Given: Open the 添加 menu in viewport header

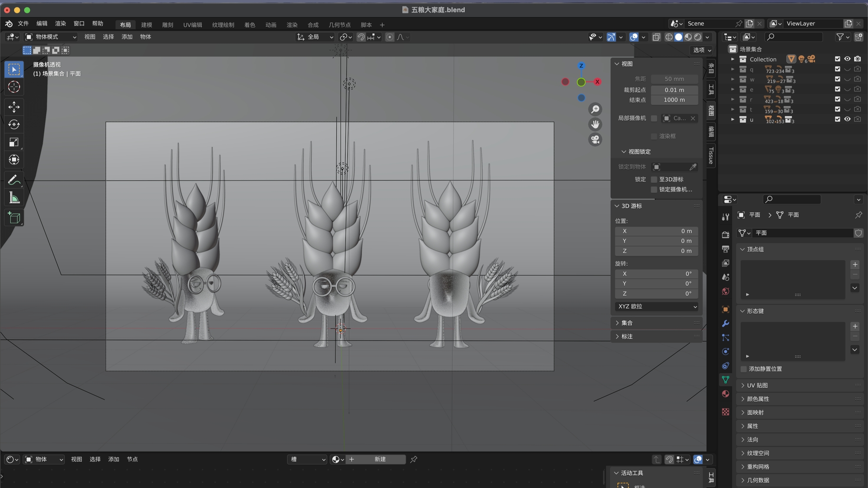Looking at the screenshot, I should (127, 37).
